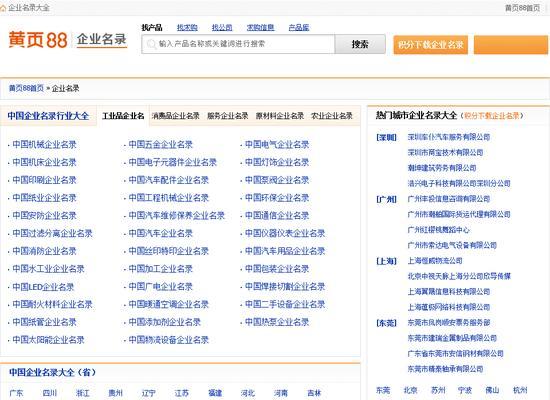Open the 中国汽车配件企业名录 link

[x=169, y=180]
